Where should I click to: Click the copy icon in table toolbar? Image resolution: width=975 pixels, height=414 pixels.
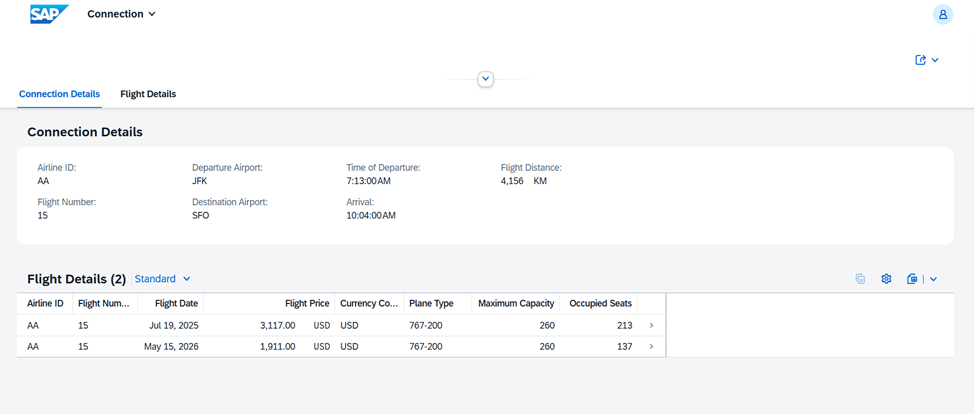(x=860, y=279)
